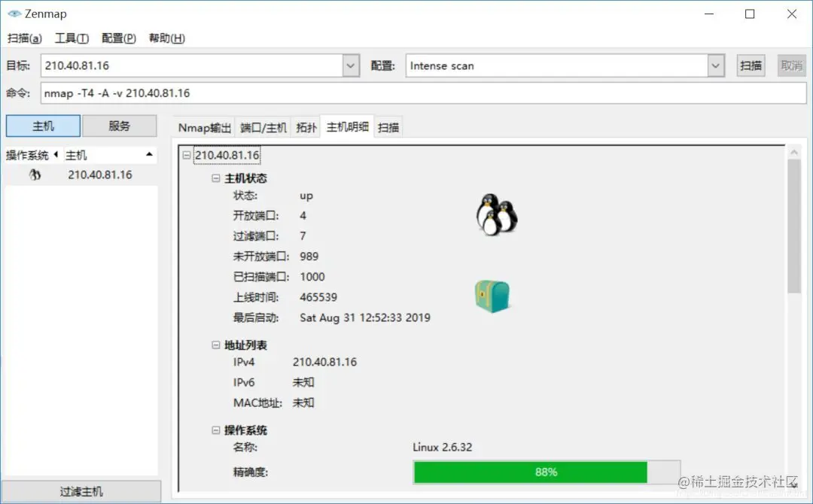Click the 精确度 label
The width and height of the screenshot is (813, 504).
[x=251, y=472]
